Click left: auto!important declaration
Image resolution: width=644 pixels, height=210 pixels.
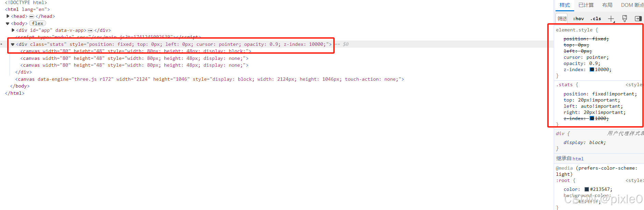593,106
